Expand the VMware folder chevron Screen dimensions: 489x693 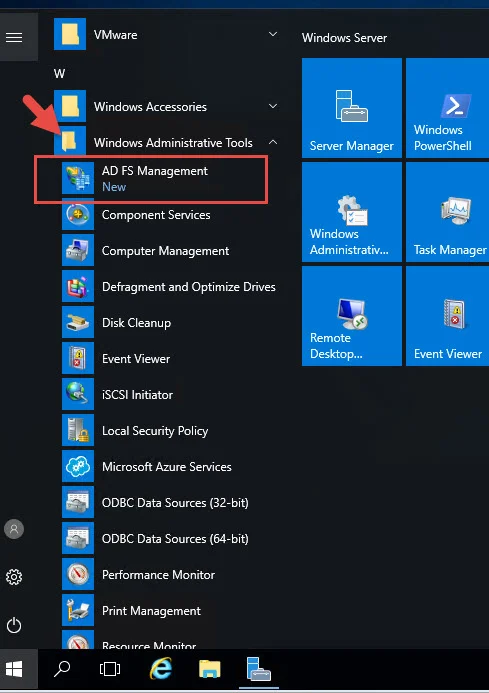(x=273, y=34)
